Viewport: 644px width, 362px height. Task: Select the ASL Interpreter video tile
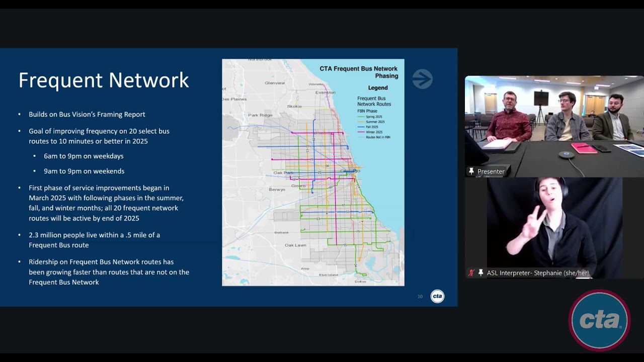(554, 228)
